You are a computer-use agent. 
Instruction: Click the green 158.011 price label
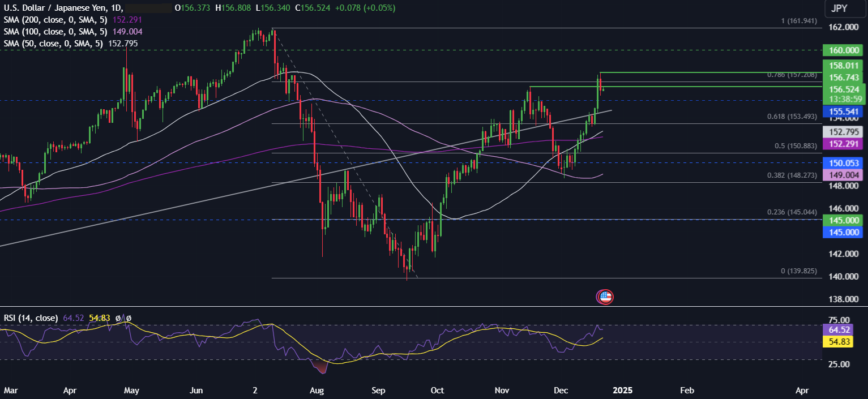[844, 66]
